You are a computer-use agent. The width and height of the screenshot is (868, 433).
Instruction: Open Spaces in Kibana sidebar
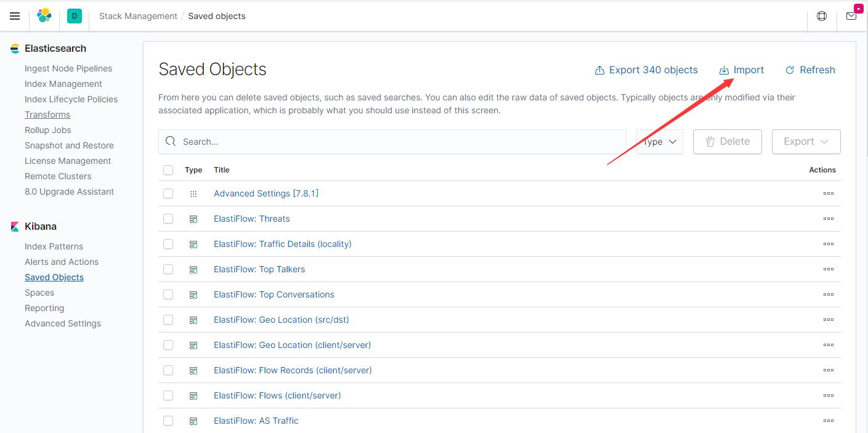coord(39,293)
